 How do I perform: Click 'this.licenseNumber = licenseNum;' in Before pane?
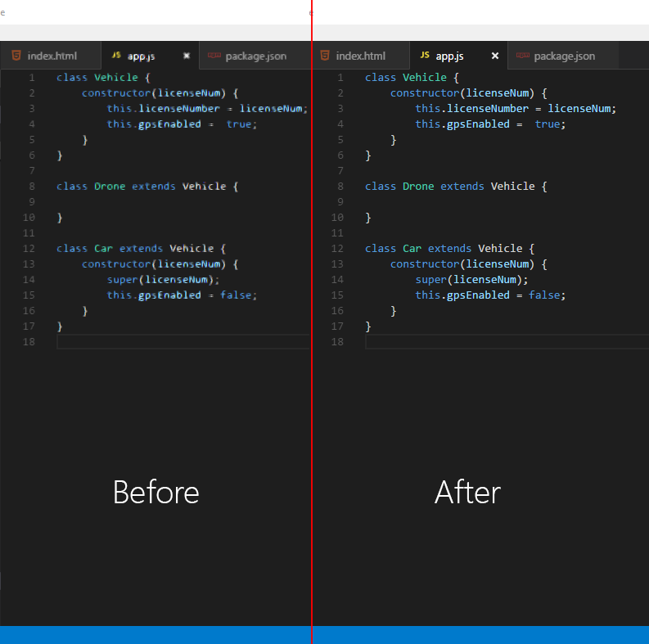pyautogui.click(x=207, y=109)
